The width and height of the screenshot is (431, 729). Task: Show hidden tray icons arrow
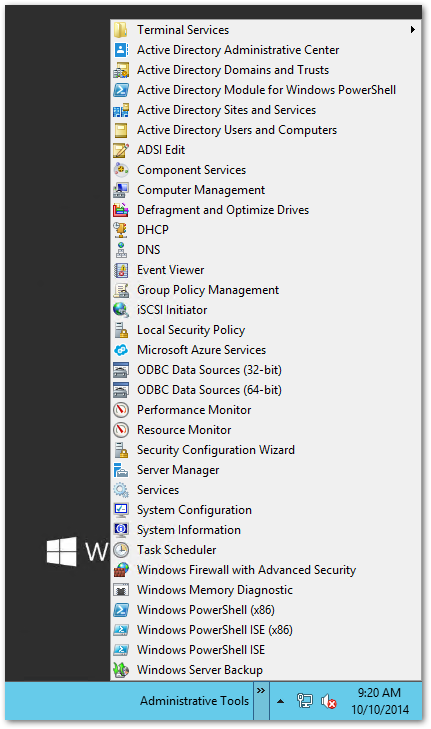[x=280, y=701]
